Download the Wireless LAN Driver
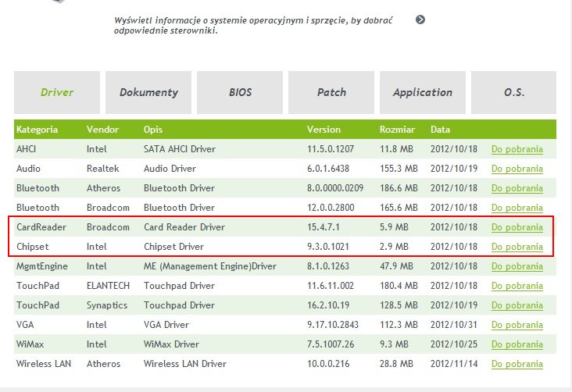This screenshot has height=392, width=572. pos(517,364)
